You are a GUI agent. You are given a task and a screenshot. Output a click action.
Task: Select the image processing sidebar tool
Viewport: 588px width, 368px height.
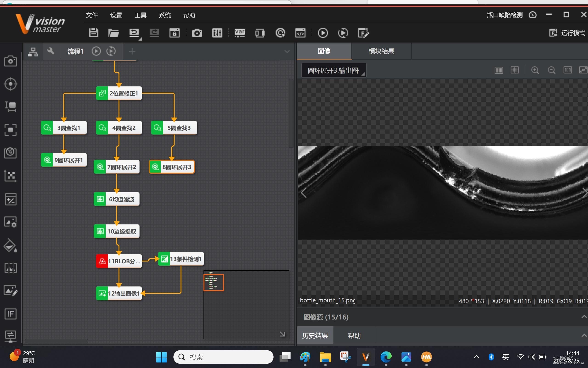click(x=10, y=222)
